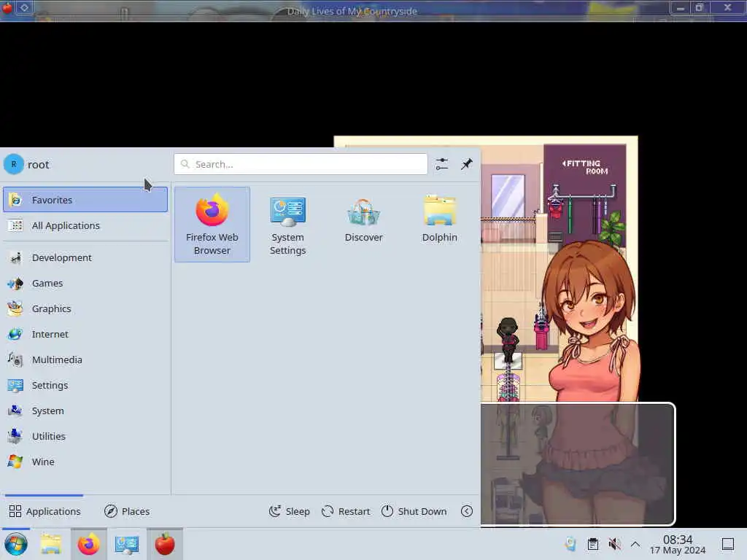Open launcher configuration sliders icon
Image resolution: width=747 pixels, height=560 pixels.
point(441,164)
